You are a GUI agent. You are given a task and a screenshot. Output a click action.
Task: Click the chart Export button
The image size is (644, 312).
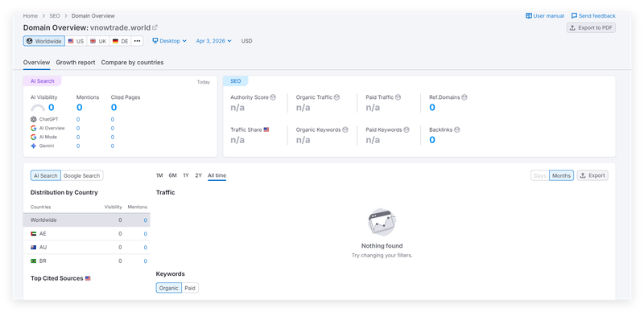(x=592, y=176)
